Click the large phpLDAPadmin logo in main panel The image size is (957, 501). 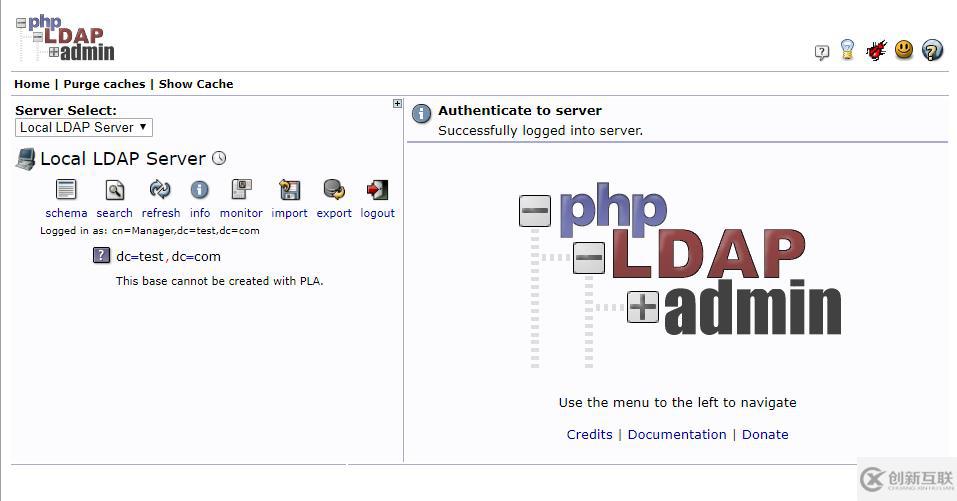[680, 275]
